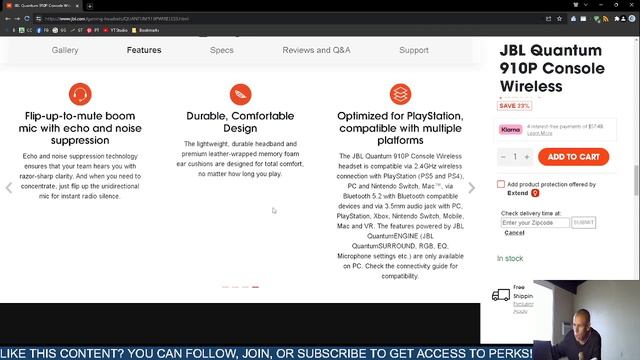Viewport: 640px width, 360px height.
Task: Open site information icon in address bar
Action: tap(38, 19)
